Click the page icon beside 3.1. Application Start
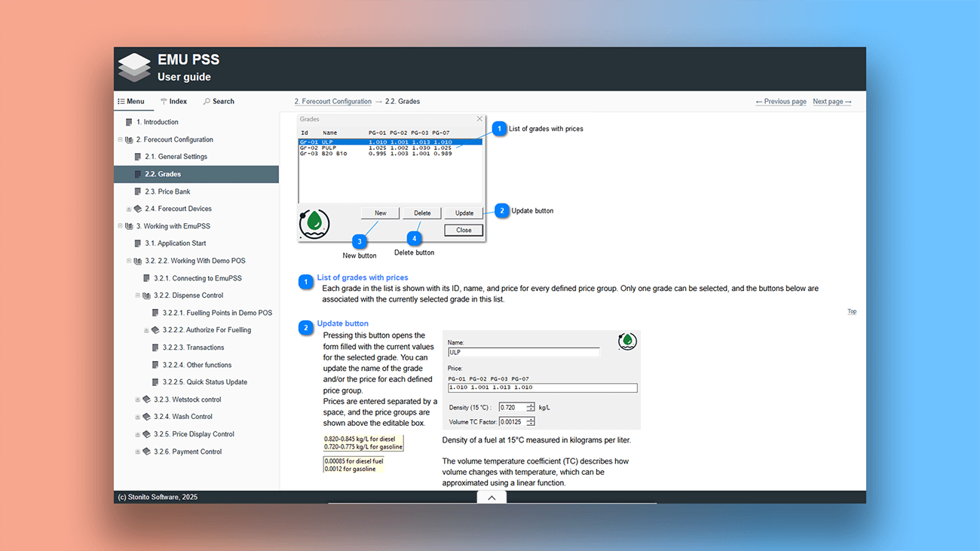 pos(138,243)
